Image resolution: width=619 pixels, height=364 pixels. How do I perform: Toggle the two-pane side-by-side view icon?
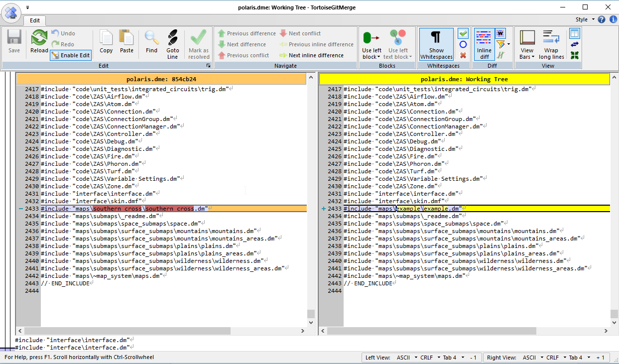(x=575, y=33)
